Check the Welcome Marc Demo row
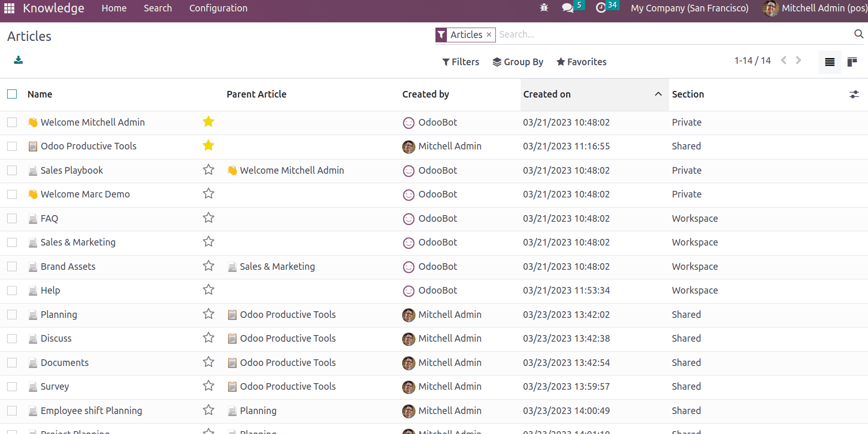The height and width of the screenshot is (434, 868). tap(12, 194)
